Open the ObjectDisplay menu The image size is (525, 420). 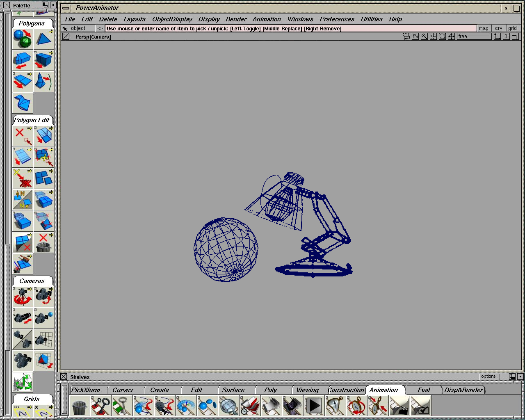point(172,19)
